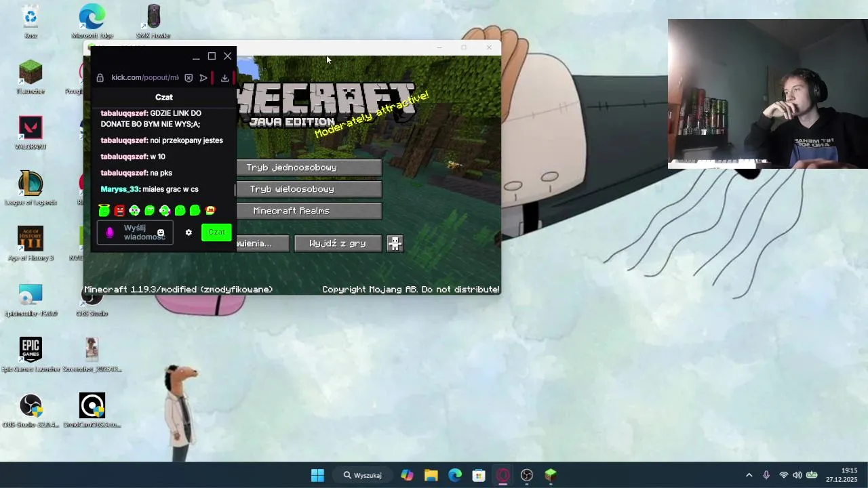Insert the green halo emote
Screen dimensions: 868x488
(x=104, y=211)
